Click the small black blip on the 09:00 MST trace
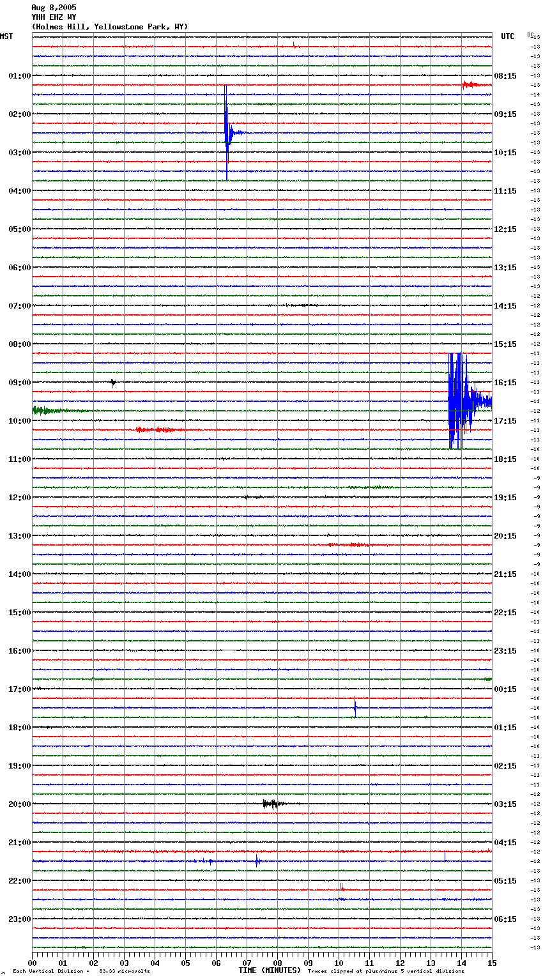 click(x=113, y=383)
